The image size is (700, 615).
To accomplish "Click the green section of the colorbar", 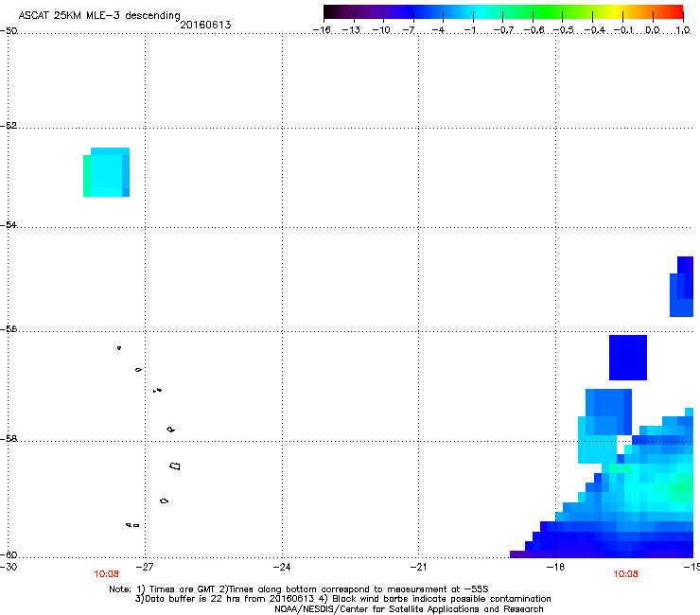I will [547, 12].
